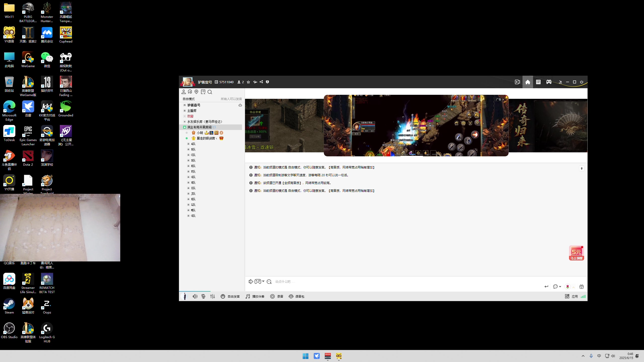Open 语音包 voice pack button
Screen dimensions: 644x362
296,296
